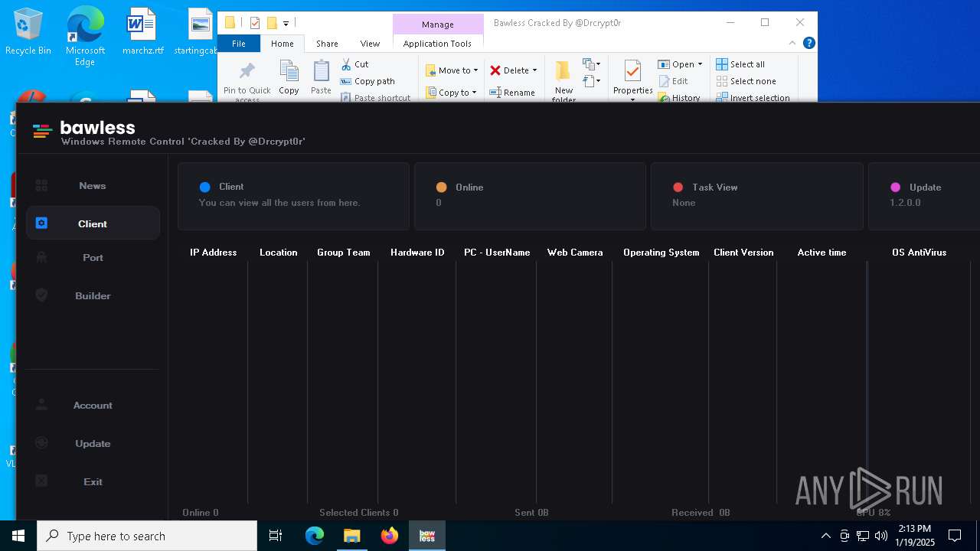980x551 pixels.
Task: Click the red Task View dot
Action: pos(678,187)
